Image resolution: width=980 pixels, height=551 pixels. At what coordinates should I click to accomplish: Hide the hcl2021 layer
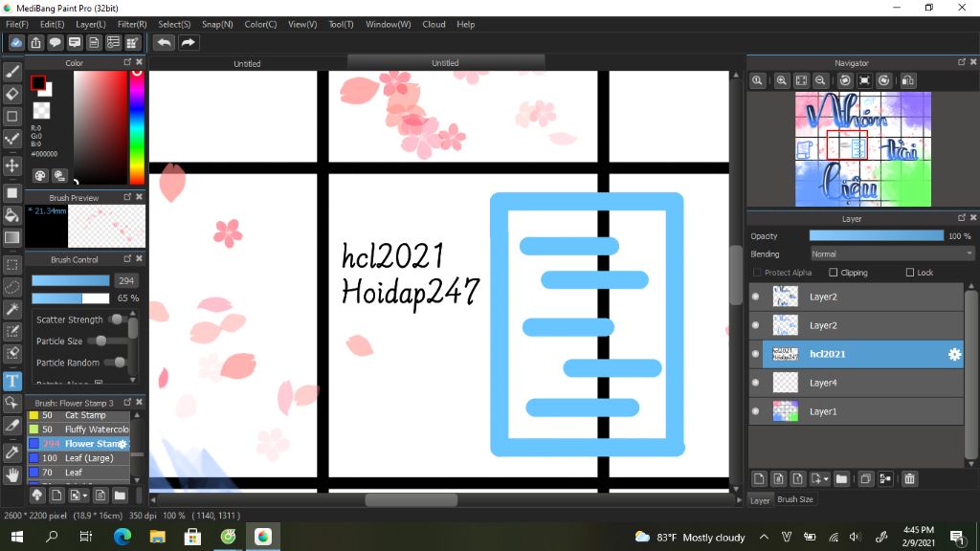coord(756,354)
